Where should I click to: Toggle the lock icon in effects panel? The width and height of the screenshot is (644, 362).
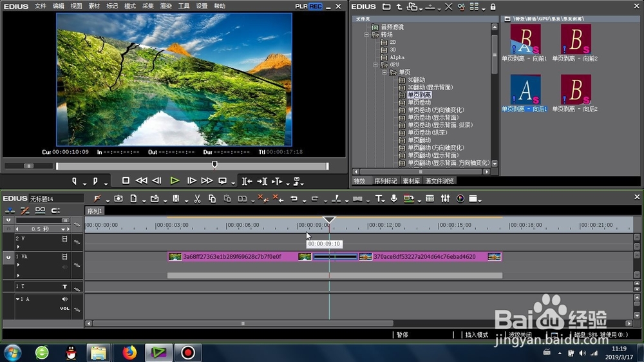493,6
